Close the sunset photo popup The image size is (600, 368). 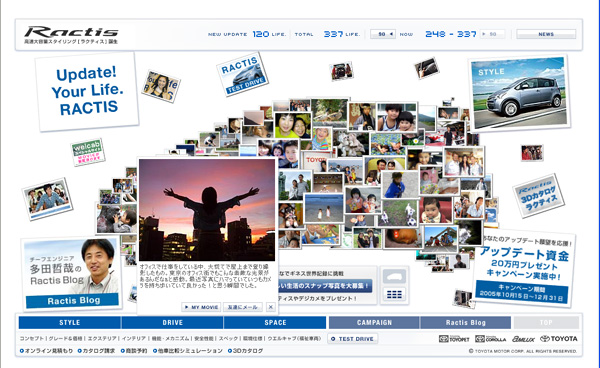pyautogui.click(x=271, y=307)
